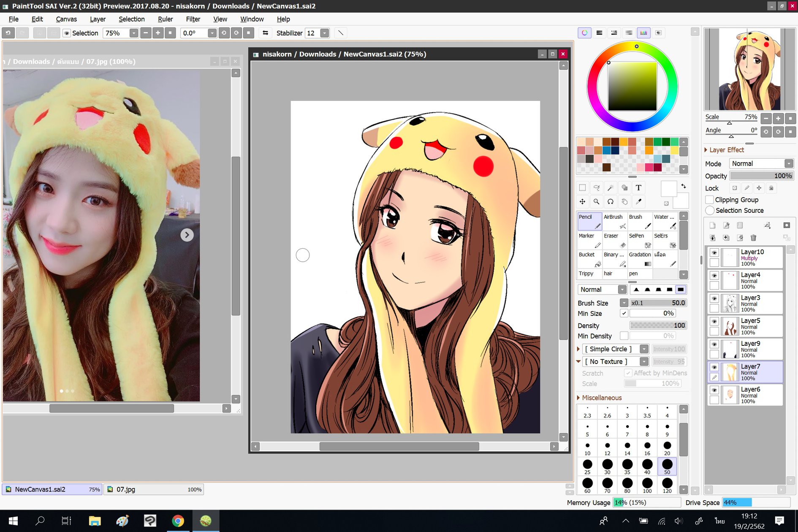Select the Marker tool
Viewport: 798px width, 532px height.
click(589, 240)
